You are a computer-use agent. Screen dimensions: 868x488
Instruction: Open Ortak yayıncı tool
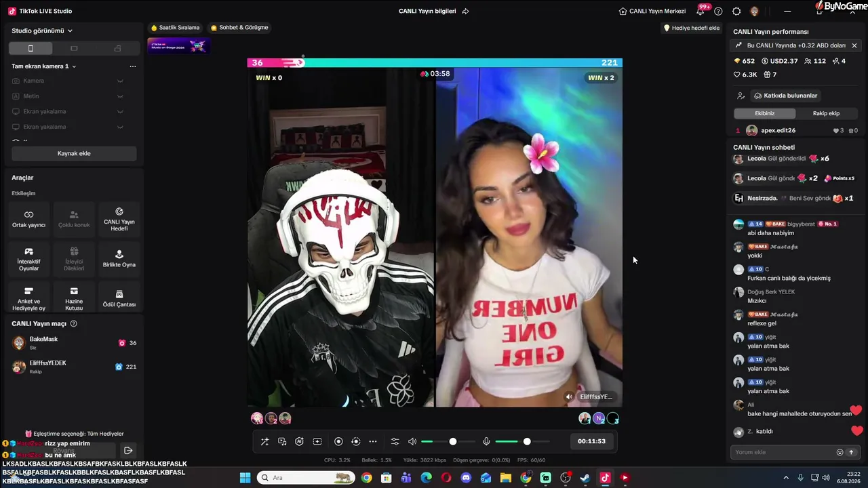(x=28, y=219)
